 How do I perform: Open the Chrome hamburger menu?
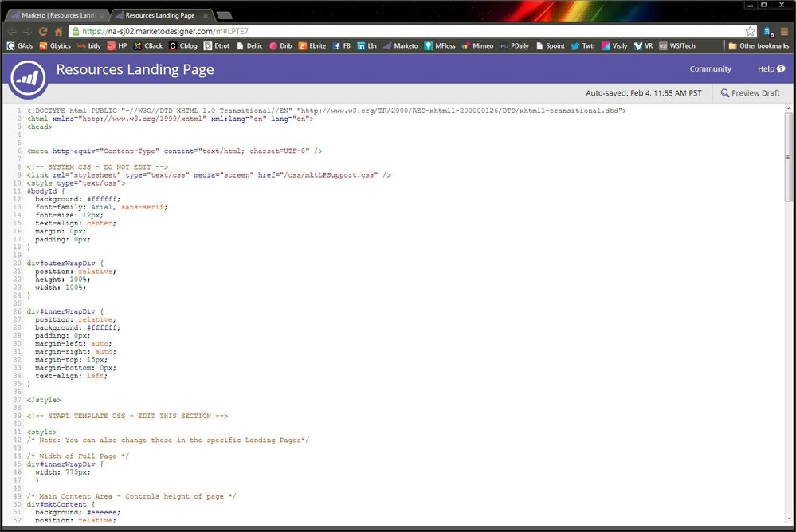pyautogui.click(x=784, y=31)
